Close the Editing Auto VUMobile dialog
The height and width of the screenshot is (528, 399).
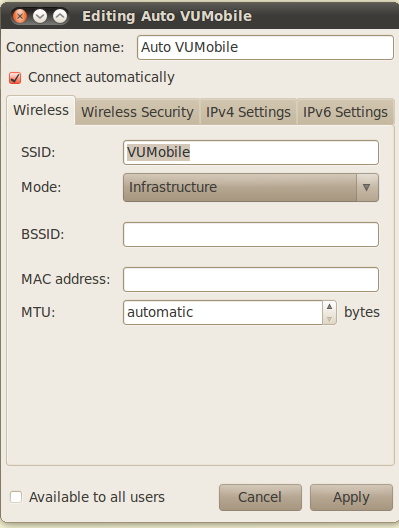pos(20,16)
